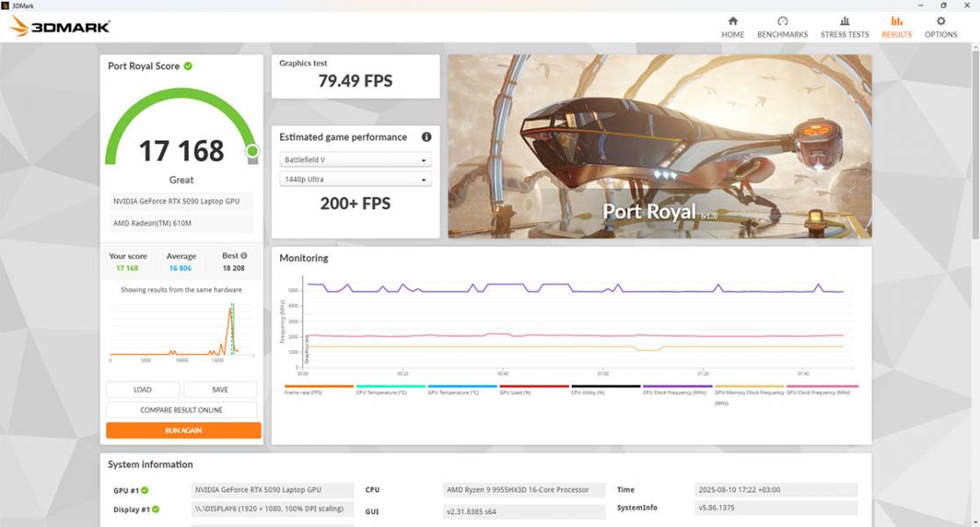Open the Options section
Screen dimensions: 980x527
tap(940, 26)
